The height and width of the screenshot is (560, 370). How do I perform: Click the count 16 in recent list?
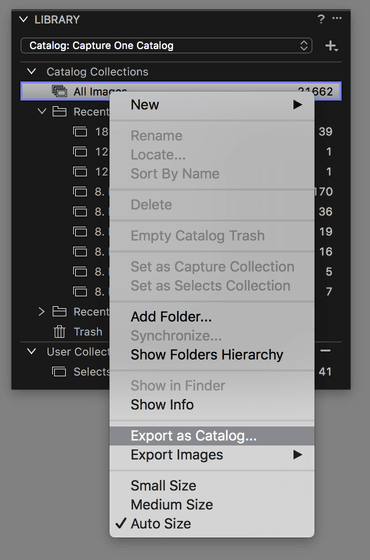pos(326,252)
